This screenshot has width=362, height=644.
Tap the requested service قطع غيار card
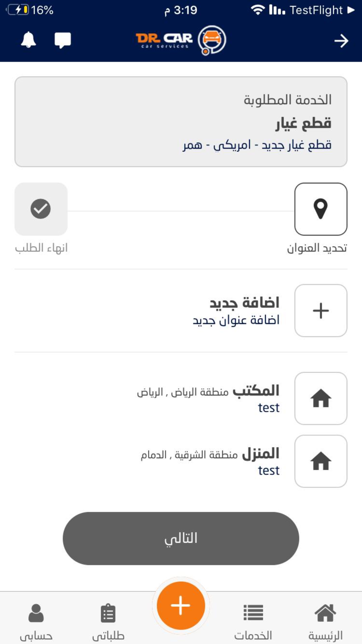[x=181, y=122]
